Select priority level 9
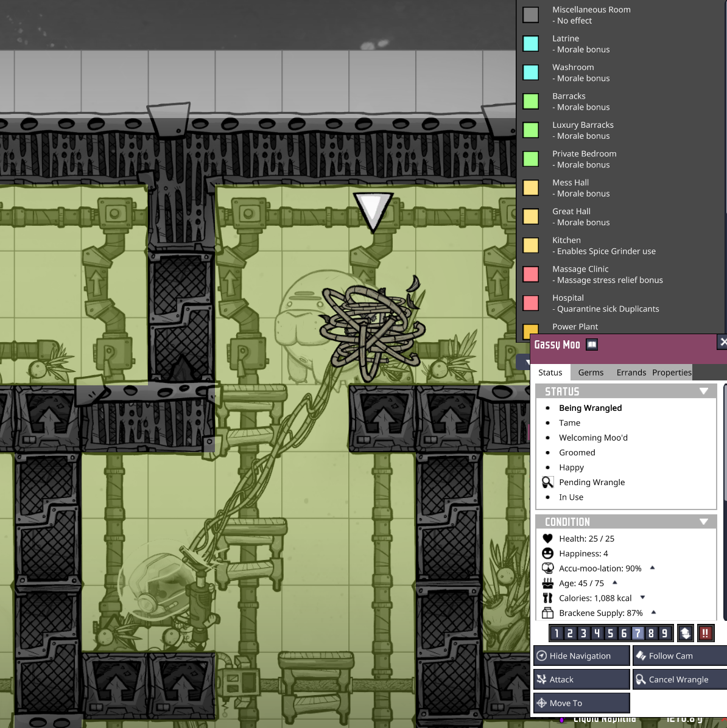 tap(664, 633)
